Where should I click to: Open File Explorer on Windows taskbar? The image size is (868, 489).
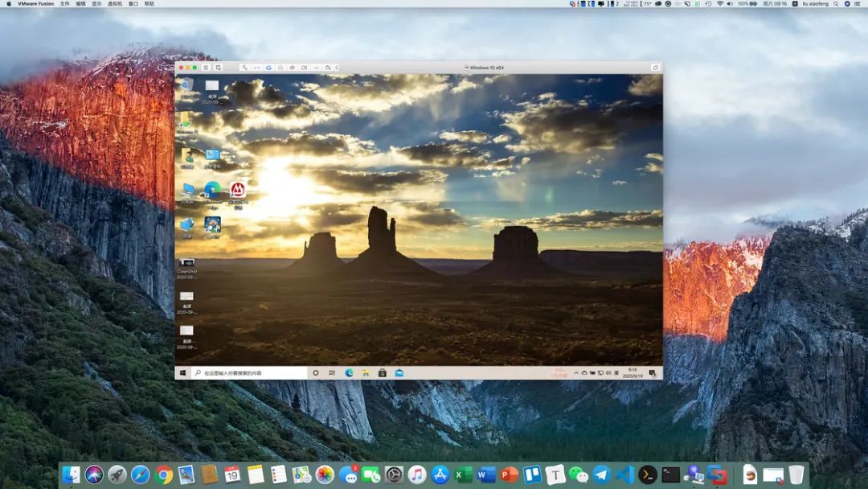pos(366,373)
